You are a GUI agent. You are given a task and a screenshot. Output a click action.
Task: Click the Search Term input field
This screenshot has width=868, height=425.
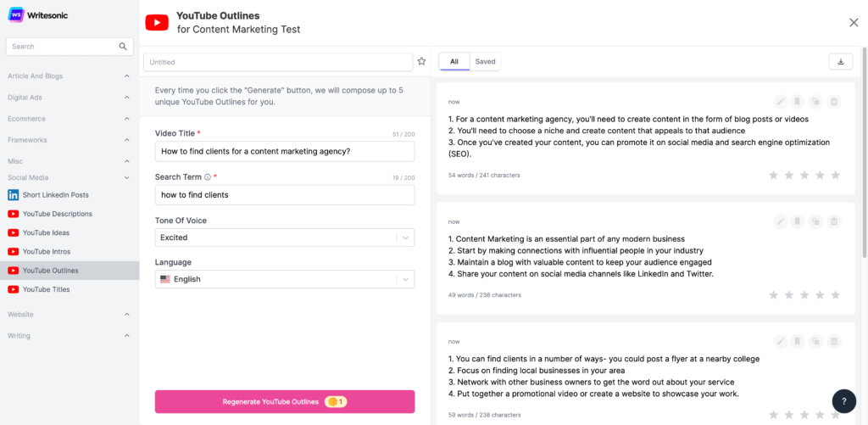pos(285,195)
